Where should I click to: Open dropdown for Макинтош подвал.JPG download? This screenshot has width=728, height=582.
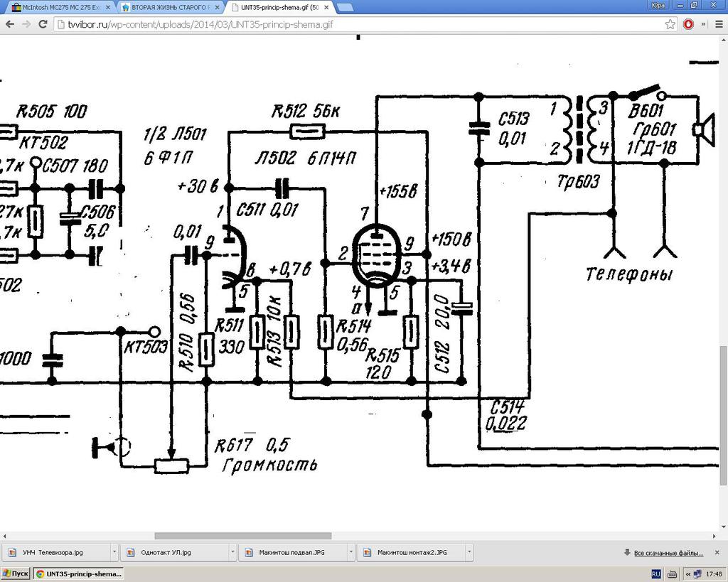[351, 552]
